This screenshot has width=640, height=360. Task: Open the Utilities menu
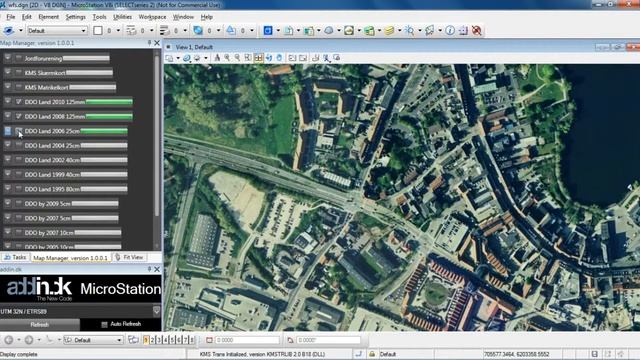(122, 17)
